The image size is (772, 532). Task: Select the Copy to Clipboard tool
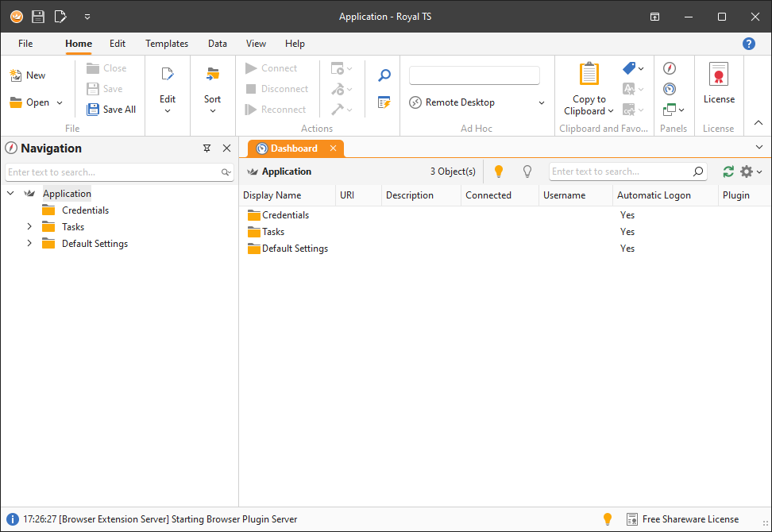point(588,87)
